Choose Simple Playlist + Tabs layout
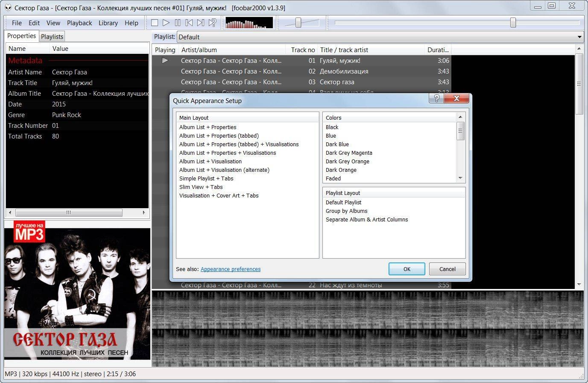 click(x=206, y=178)
